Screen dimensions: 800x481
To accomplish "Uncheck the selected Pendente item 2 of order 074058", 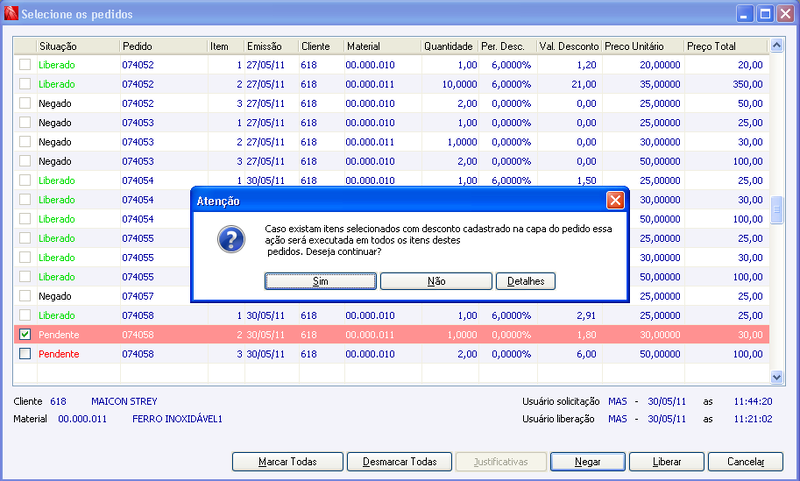I will pyautogui.click(x=25, y=334).
